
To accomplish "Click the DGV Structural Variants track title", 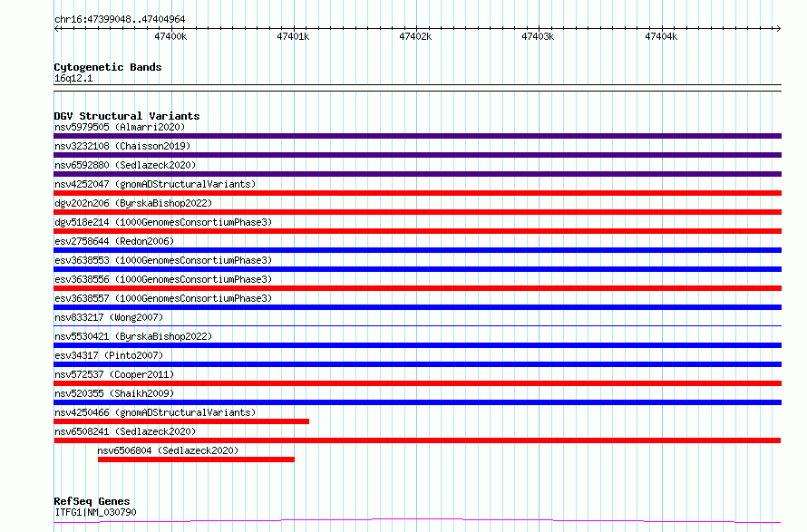I will point(127,116).
